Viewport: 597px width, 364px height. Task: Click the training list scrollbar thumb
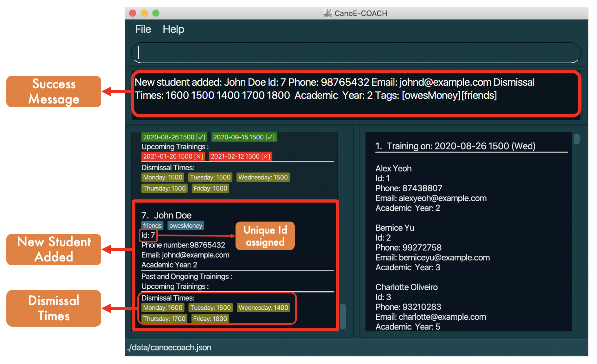click(577, 139)
